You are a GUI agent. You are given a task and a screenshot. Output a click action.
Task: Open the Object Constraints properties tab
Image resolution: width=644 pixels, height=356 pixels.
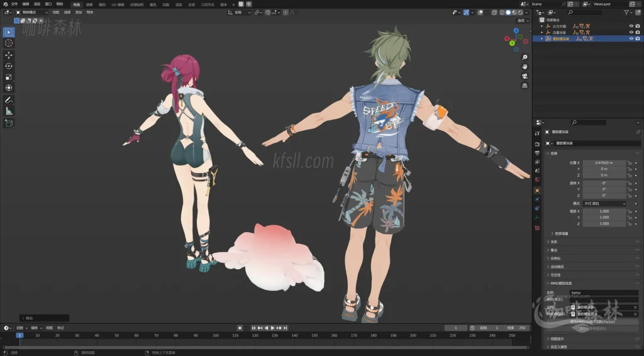coord(537,208)
